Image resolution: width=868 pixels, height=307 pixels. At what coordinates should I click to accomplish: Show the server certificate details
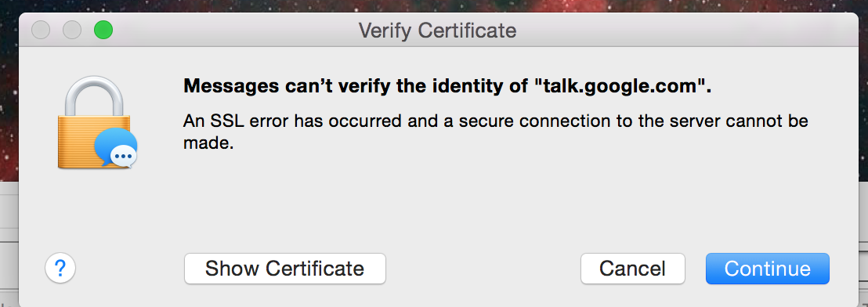pos(284,269)
